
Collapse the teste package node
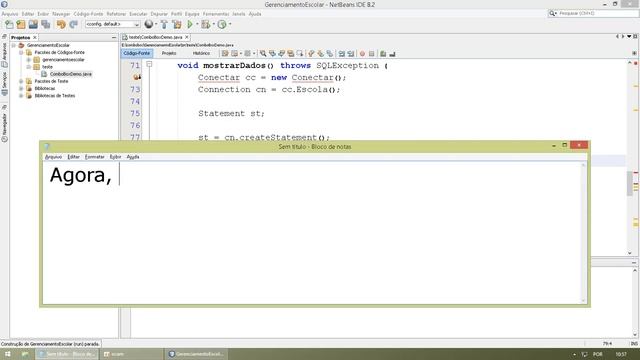pyautogui.click(x=29, y=67)
